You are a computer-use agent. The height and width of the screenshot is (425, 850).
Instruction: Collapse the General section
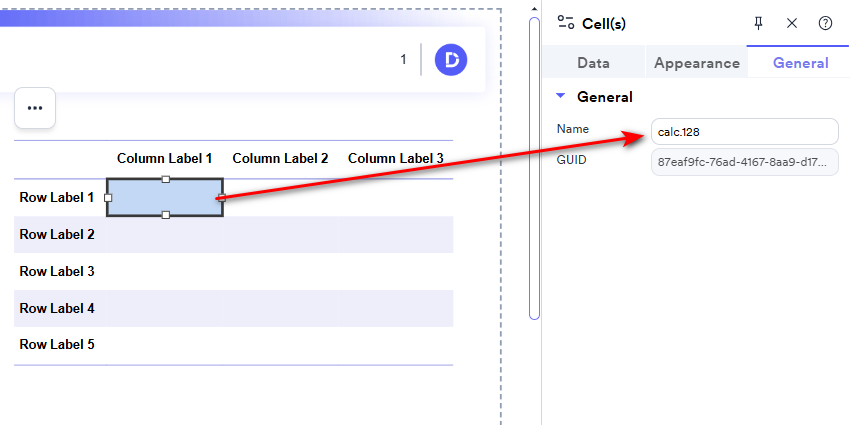pyautogui.click(x=561, y=97)
